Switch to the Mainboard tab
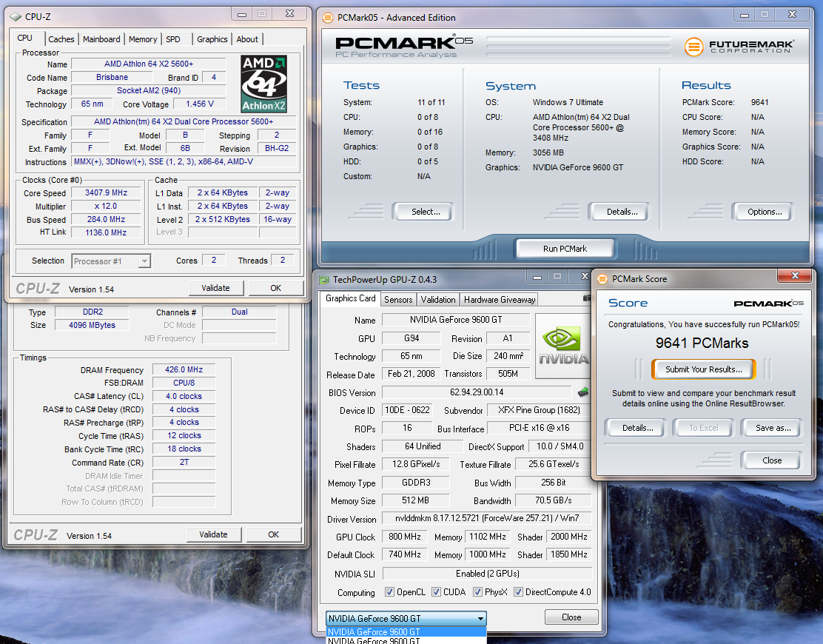Screen dimensions: 823x644 pyautogui.click(x=101, y=39)
